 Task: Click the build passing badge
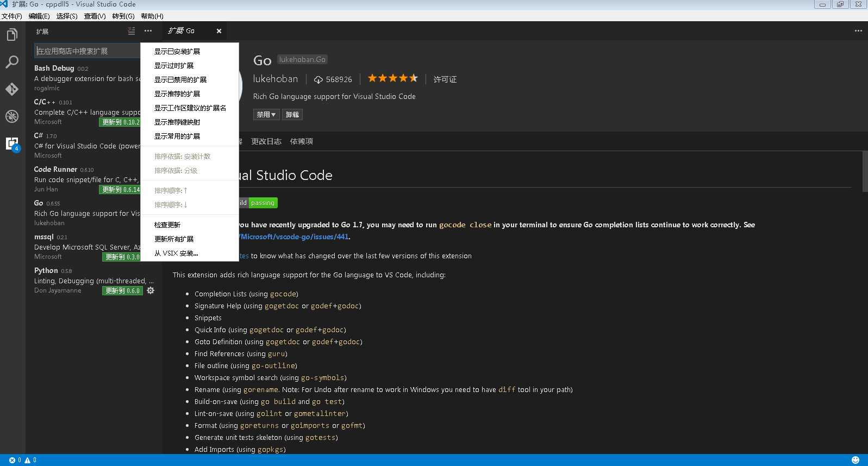pos(258,203)
